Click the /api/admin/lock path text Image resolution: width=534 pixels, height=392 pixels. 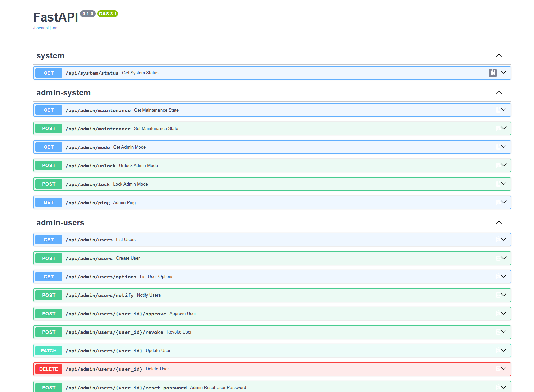(88, 184)
